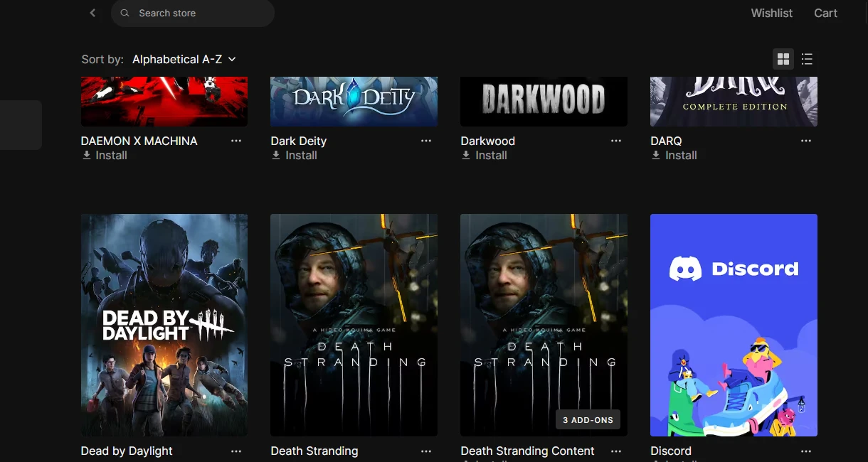Install Dark Deity
Image resolution: width=868 pixels, height=462 pixels.
coord(295,155)
